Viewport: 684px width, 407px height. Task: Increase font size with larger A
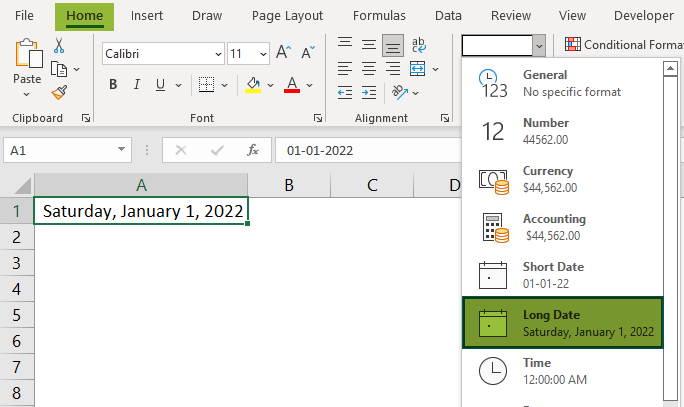[283, 53]
